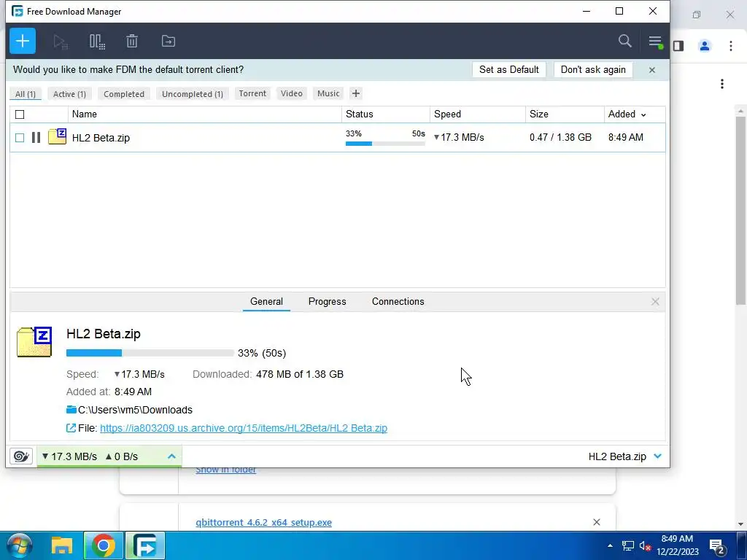
Task: Filter by the Torrent tag
Action: (252, 93)
